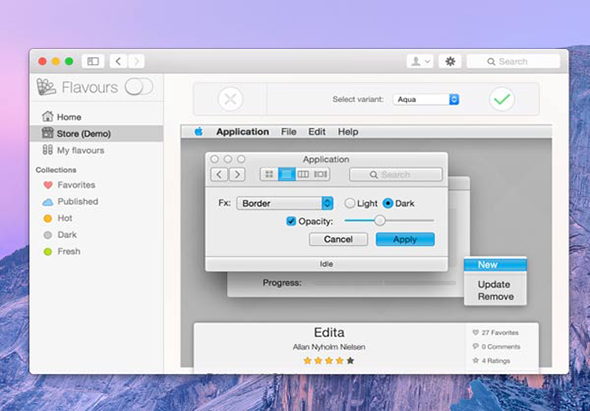Switch to column view
This screenshot has width=590, height=411.
pos(303,174)
